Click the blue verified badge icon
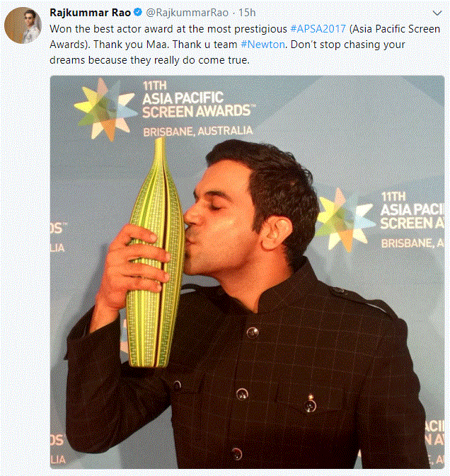The height and width of the screenshot is (476, 450). click(138, 13)
